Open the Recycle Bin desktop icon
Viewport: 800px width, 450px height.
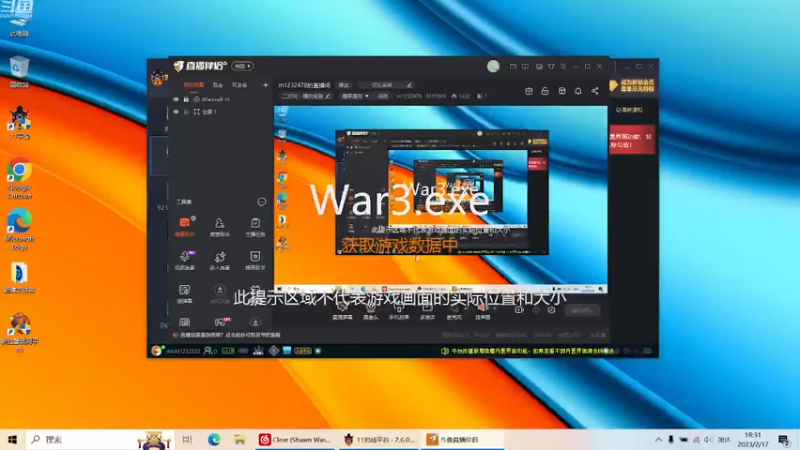pos(19,71)
